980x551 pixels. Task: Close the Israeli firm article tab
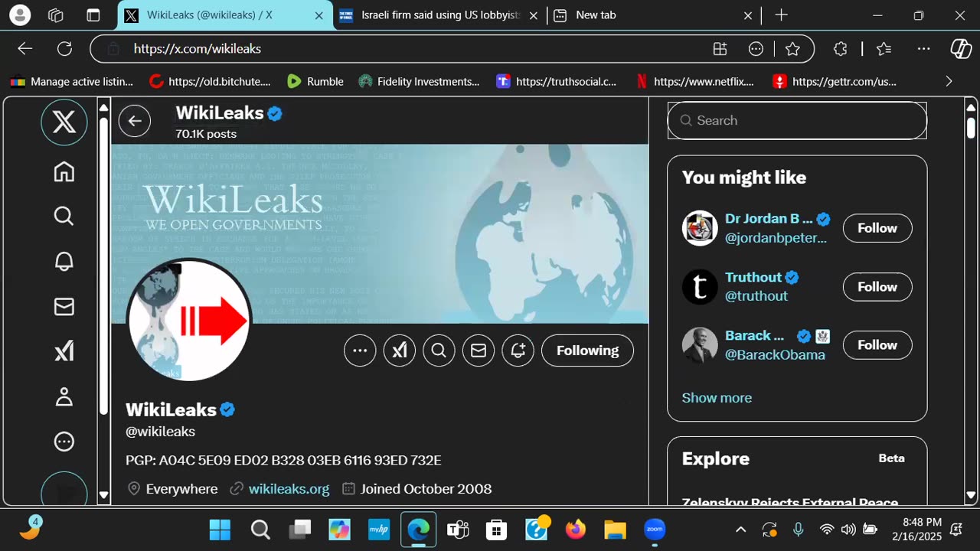pos(534,15)
